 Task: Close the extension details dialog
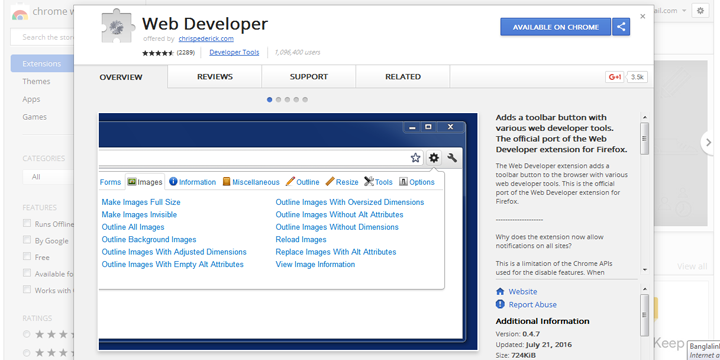642,16
